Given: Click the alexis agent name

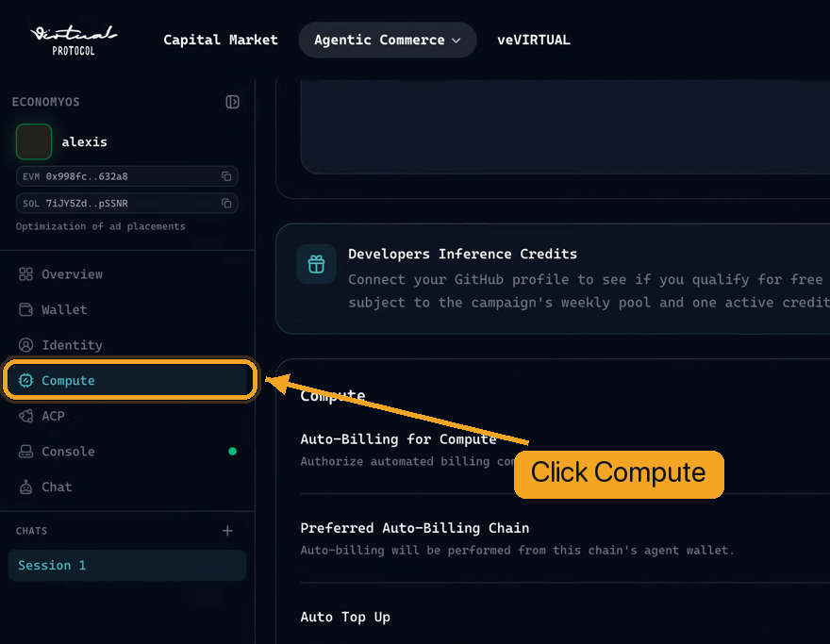Looking at the screenshot, I should 84,141.
